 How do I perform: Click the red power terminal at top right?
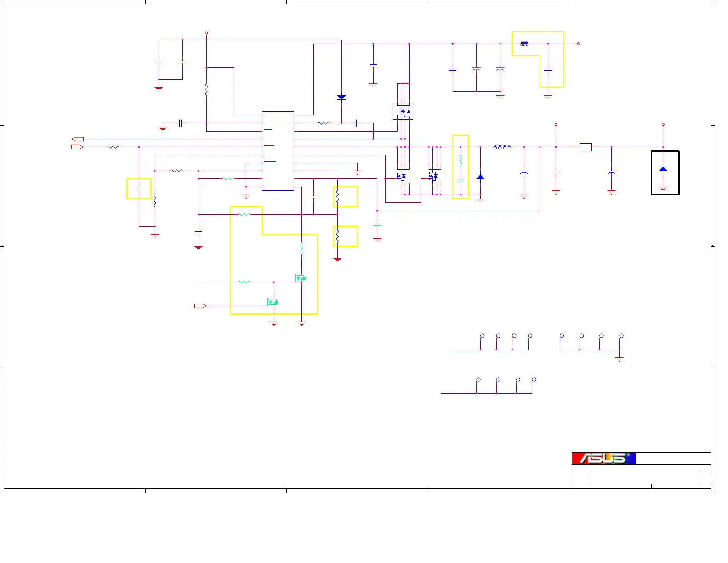[x=578, y=44]
